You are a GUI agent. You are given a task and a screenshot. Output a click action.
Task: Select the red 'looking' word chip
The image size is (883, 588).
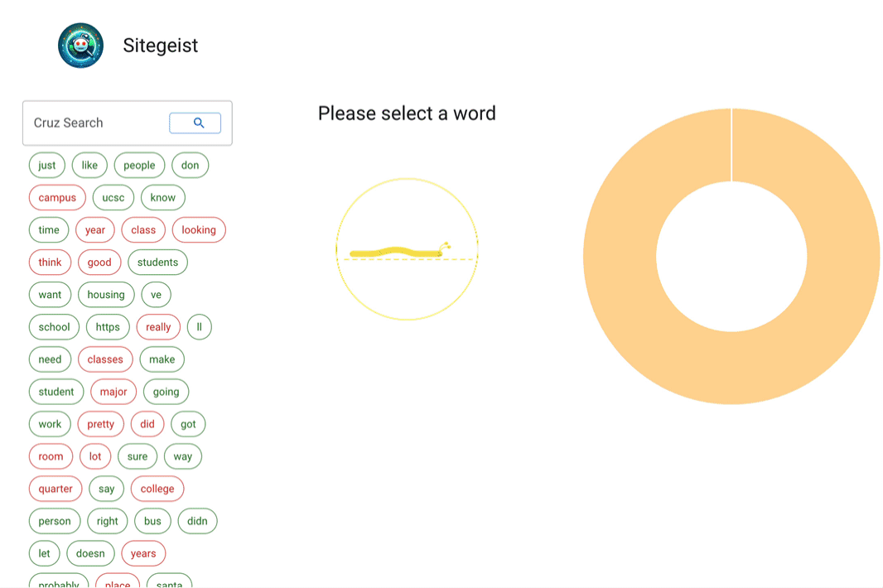199,229
